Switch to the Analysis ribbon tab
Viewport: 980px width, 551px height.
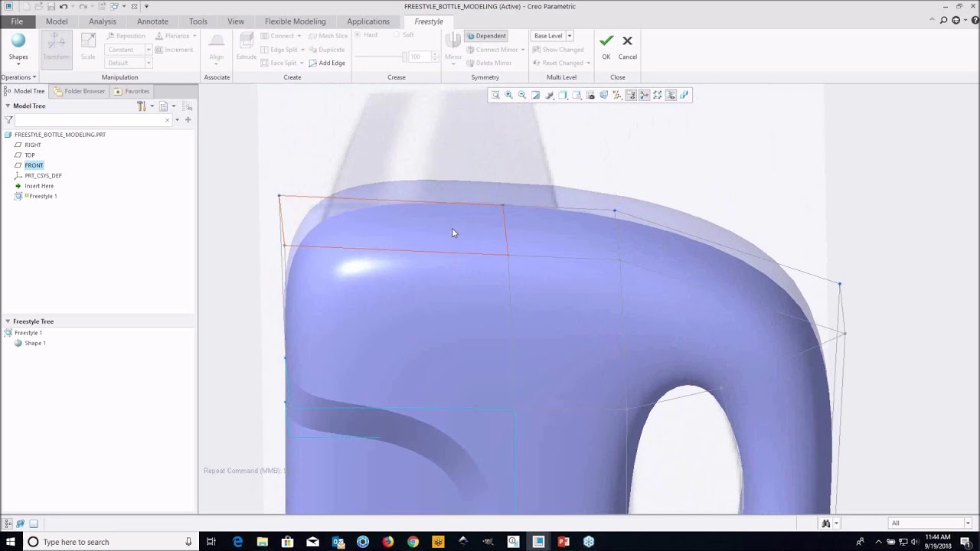coord(103,21)
